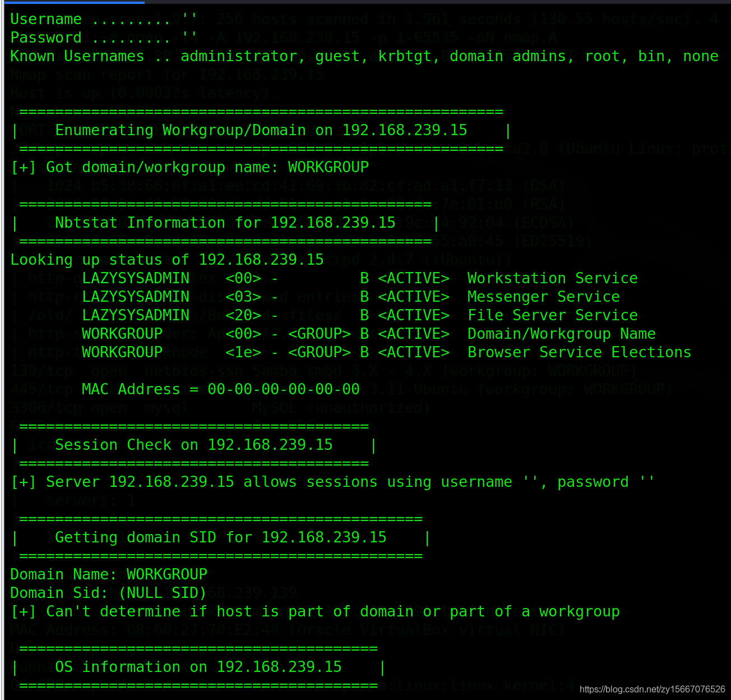Select LAZYSYSADMIN <20> File Server Service row

click(x=360, y=315)
